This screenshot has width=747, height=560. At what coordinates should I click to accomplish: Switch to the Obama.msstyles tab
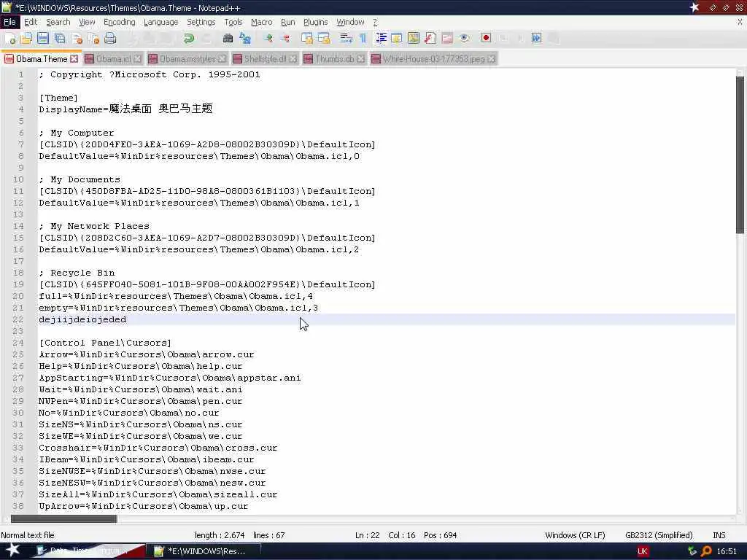187,59
